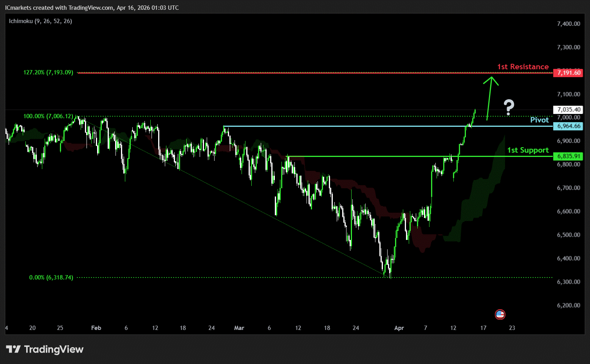Viewport: 590px width, 364px height.
Task: Click the 1st Support text label
Action: 528,150
